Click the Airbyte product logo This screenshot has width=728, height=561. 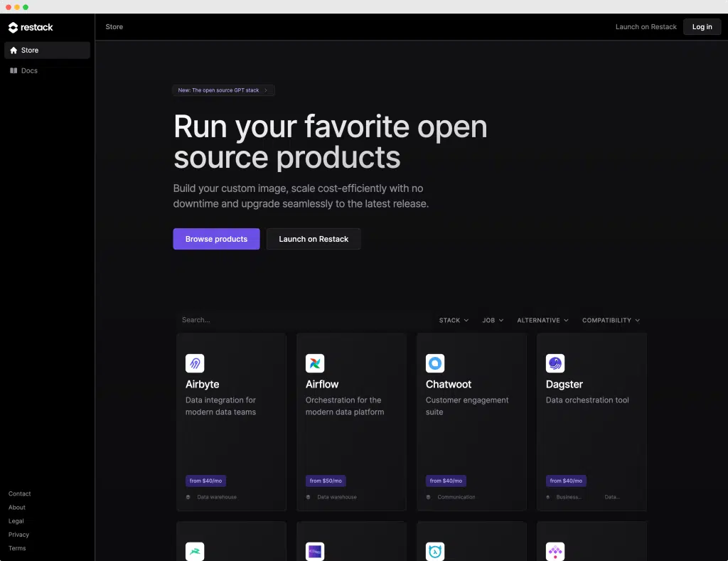click(x=195, y=363)
